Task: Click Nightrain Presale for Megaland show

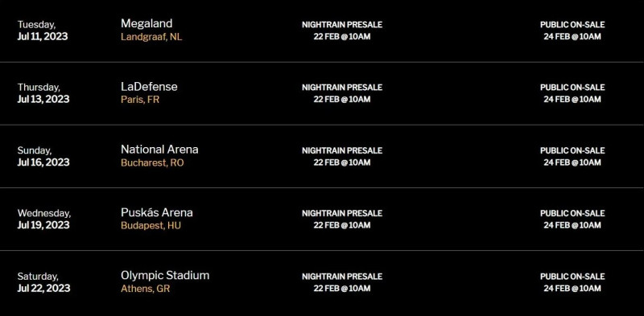Action: [342, 31]
